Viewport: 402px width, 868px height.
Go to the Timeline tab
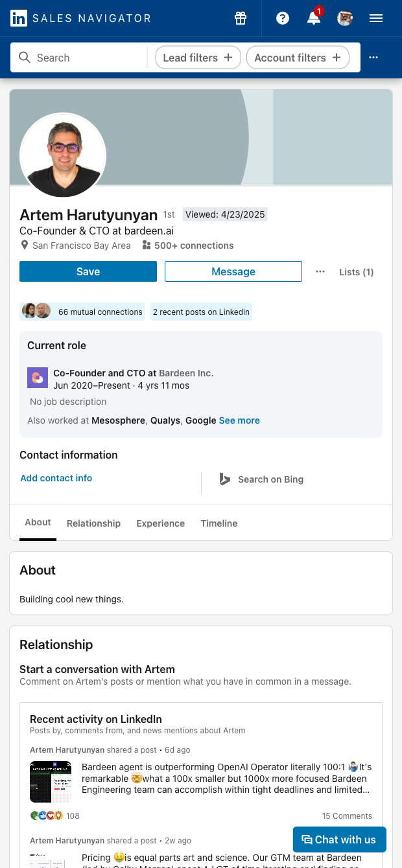(x=219, y=523)
